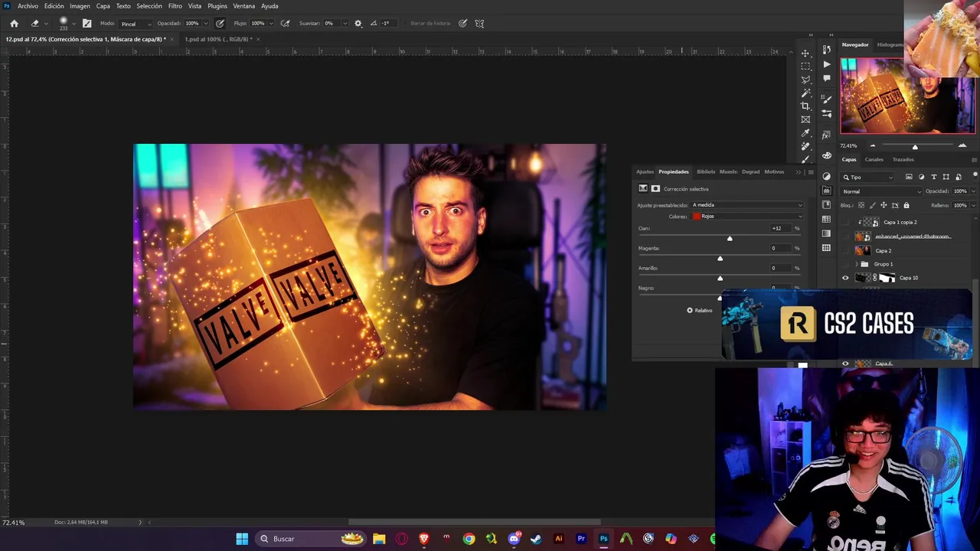This screenshot has height=551, width=980.
Task: Switch to the Canales tab
Action: point(874,160)
